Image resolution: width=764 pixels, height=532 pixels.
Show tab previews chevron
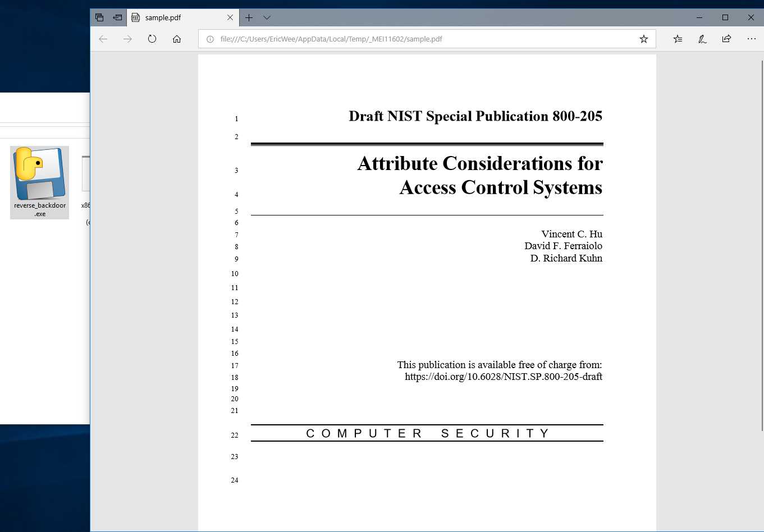tap(267, 17)
